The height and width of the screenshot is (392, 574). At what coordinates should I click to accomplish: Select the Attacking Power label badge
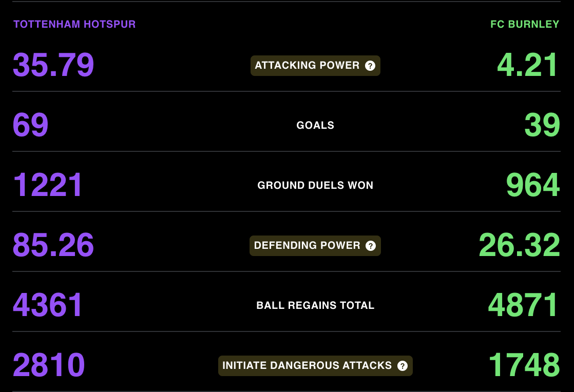pyautogui.click(x=315, y=66)
